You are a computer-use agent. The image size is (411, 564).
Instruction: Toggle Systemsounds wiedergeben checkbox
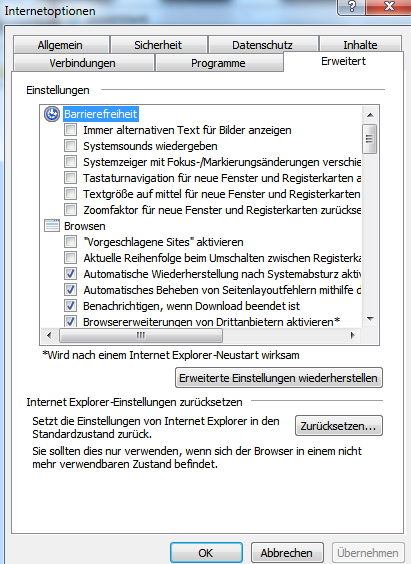coord(70,146)
